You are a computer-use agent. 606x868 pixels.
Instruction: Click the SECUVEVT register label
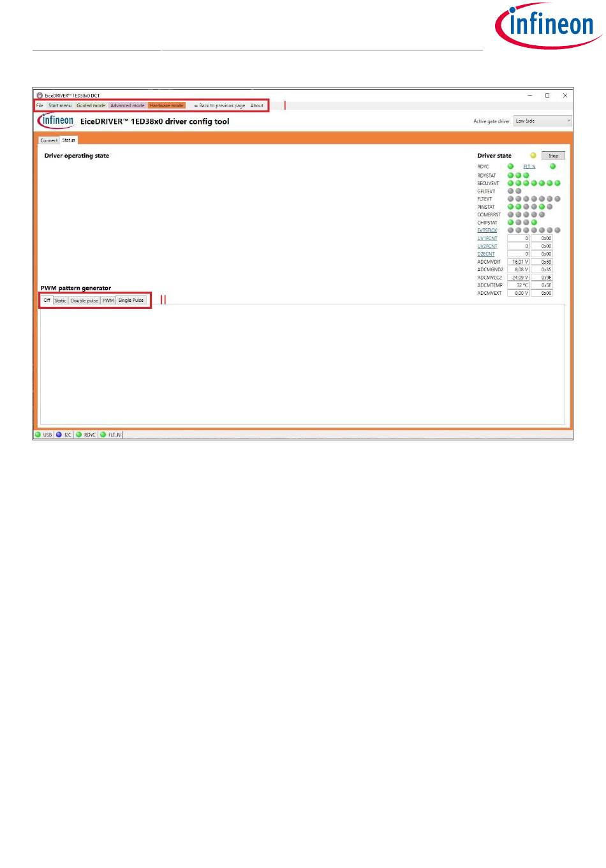coord(488,183)
